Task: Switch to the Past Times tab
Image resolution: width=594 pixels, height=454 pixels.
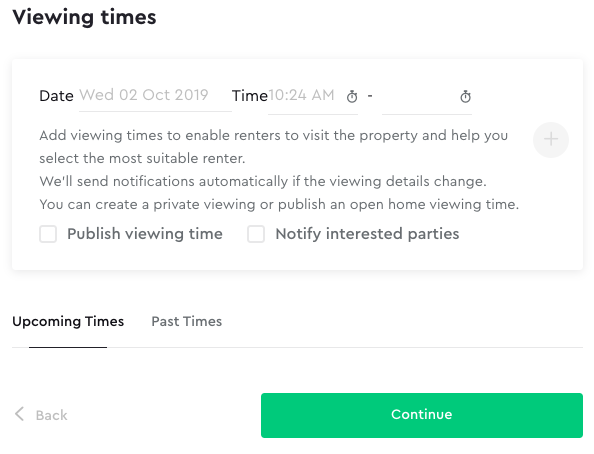Action: (186, 321)
